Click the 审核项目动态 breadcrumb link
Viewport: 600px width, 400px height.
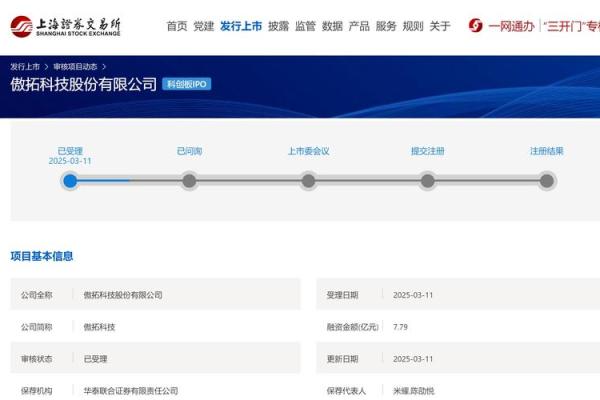pyautogui.click(x=75, y=67)
